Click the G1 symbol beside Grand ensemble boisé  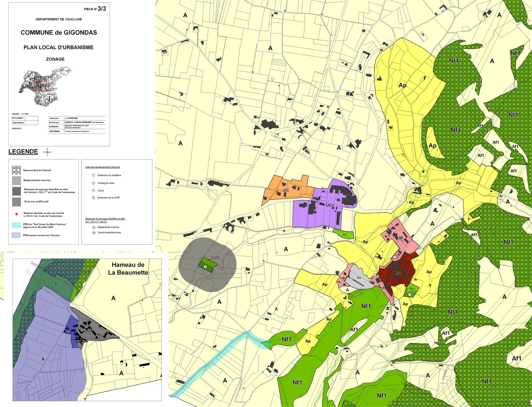[x=94, y=233]
